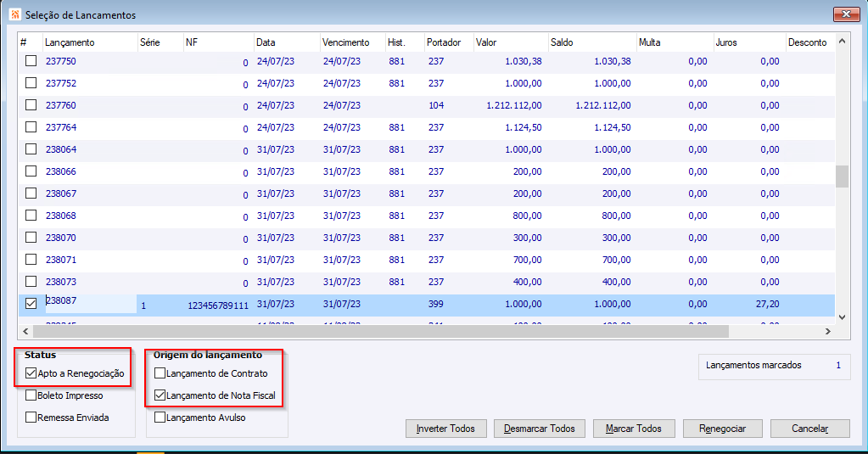Check the box for lançamento 237760

pyautogui.click(x=31, y=105)
